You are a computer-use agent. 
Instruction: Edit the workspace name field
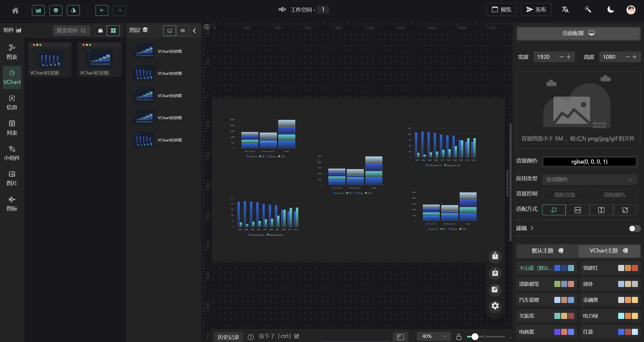(323, 10)
